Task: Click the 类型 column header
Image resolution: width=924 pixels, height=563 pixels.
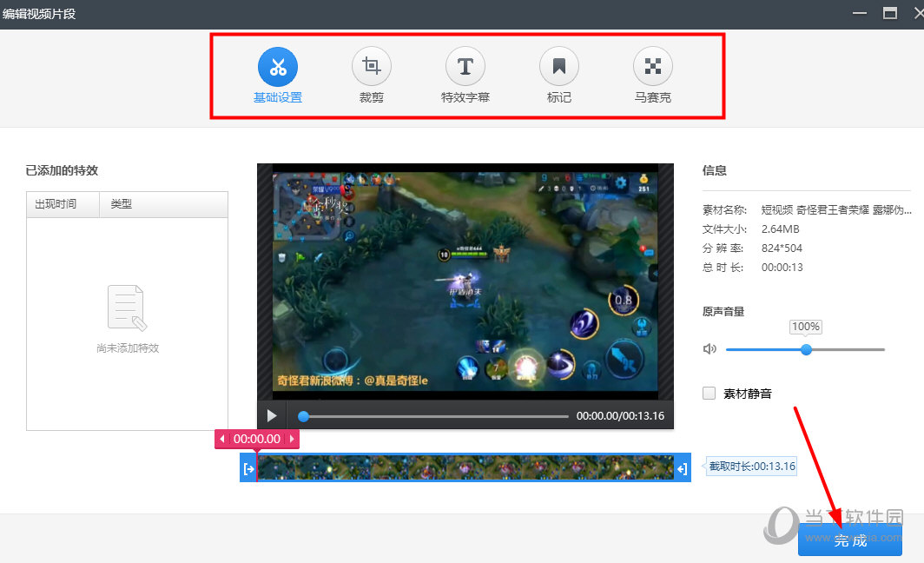Action: [x=122, y=203]
